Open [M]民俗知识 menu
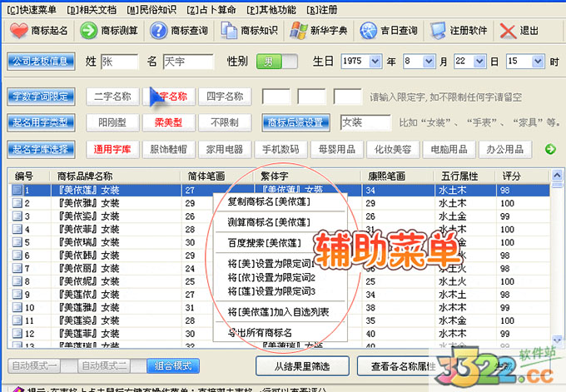Screen dimensions: 566x392 (151, 10)
